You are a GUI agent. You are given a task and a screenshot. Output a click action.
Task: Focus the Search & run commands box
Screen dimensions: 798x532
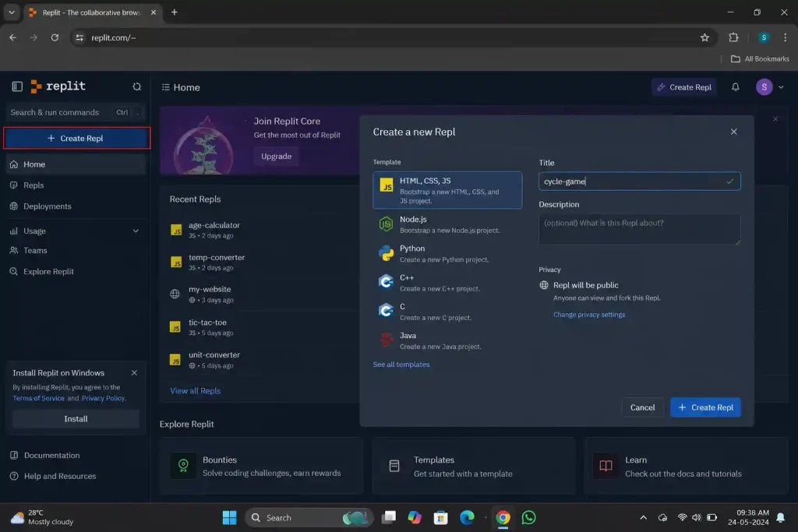[x=76, y=112]
